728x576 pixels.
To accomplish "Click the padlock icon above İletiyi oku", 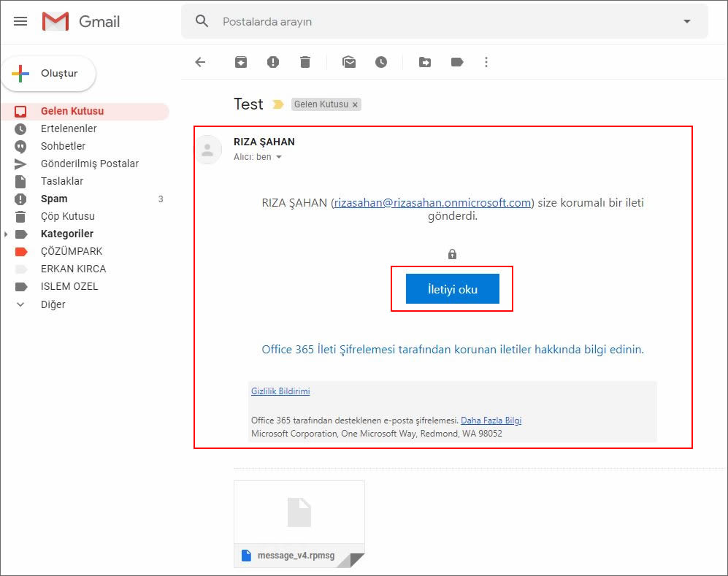I will pos(452,254).
